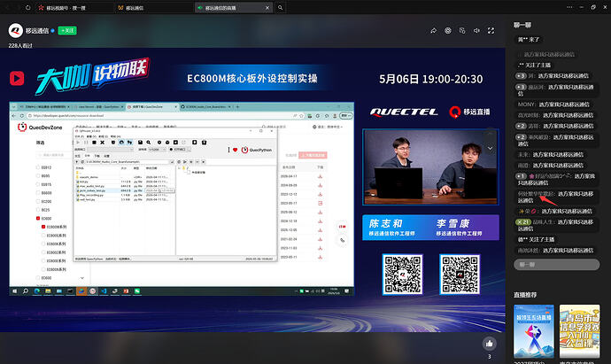Click the MONY chat message
Image resolution: width=611 pixels, height=364 pixels.
point(553,105)
